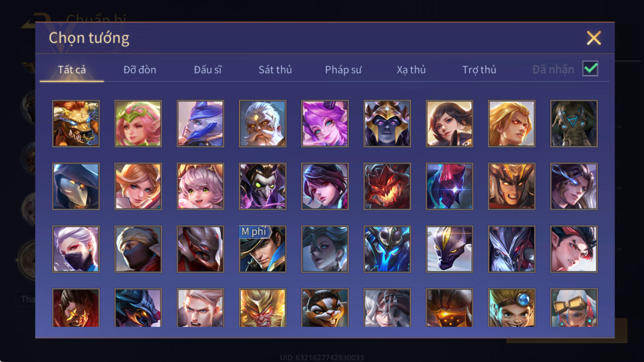
Task: Filter heroes by 'Xạ thủ'
Action: pyautogui.click(x=411, y=70)
